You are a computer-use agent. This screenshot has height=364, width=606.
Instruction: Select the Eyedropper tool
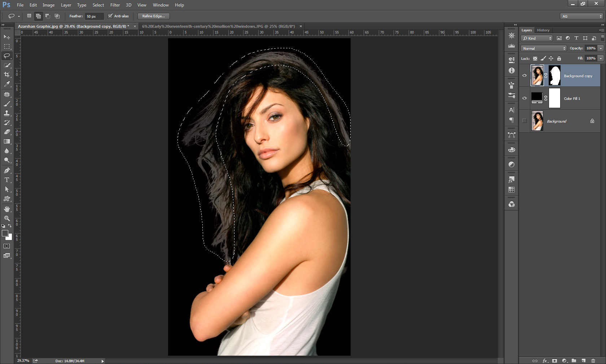point(7,84)
